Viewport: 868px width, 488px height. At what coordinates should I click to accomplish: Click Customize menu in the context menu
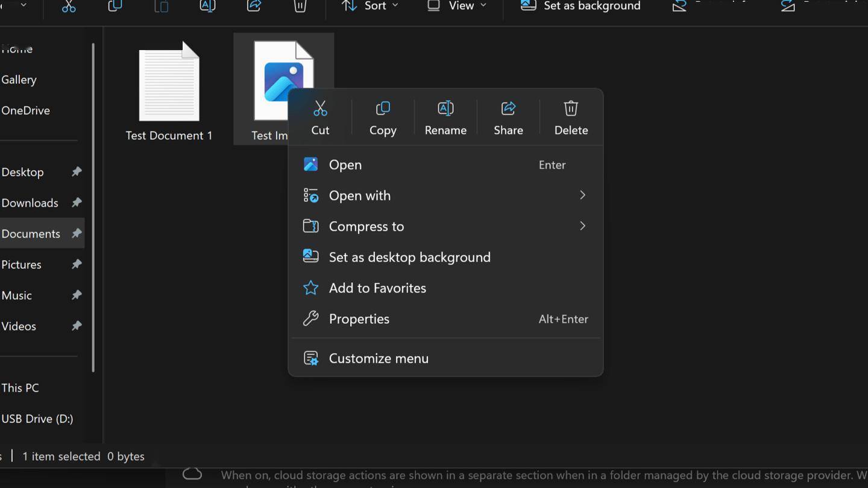pos(445,358)
